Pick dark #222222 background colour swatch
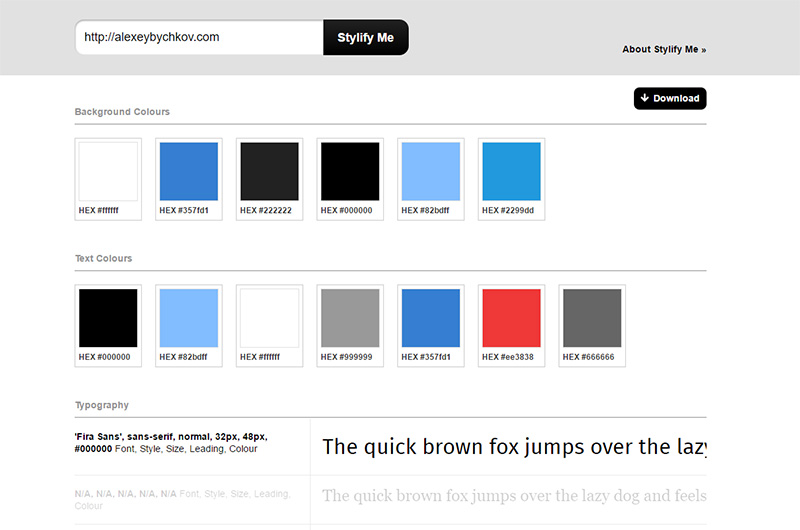800x530 pixels. point(270,172)
